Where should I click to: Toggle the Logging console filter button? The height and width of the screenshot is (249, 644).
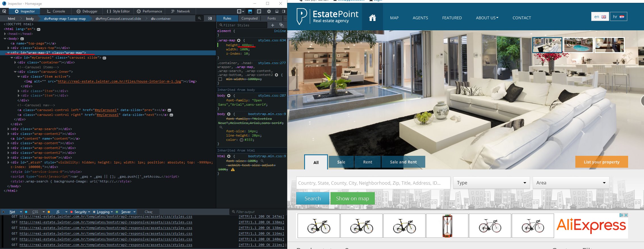point(103,212)
